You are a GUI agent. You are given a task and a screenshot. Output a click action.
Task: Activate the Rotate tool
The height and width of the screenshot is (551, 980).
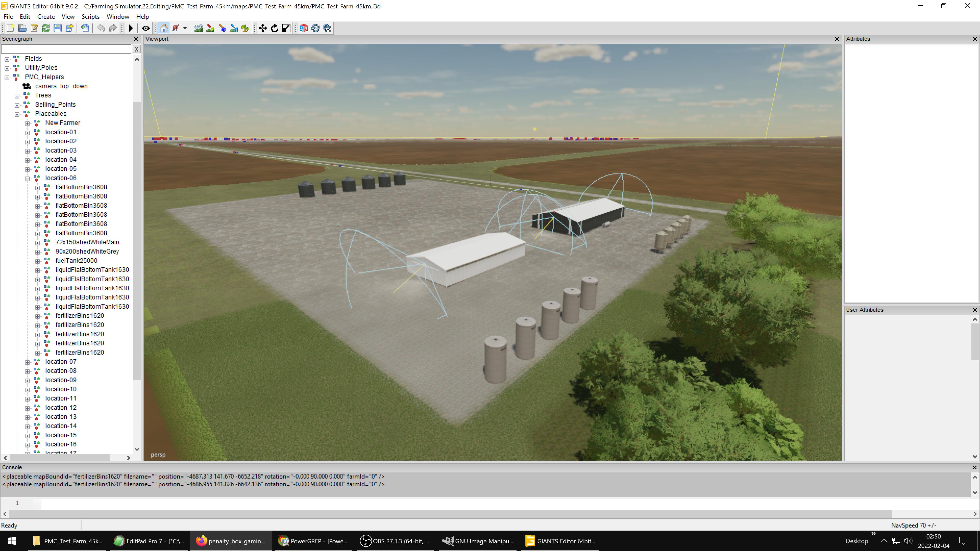tap(274, 28)
